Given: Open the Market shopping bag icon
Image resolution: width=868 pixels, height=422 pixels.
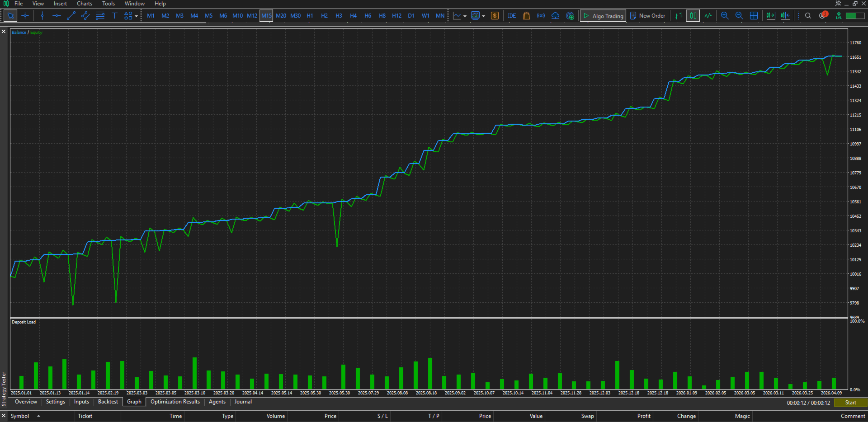Looking at the screenshot, I should (526, 16).
